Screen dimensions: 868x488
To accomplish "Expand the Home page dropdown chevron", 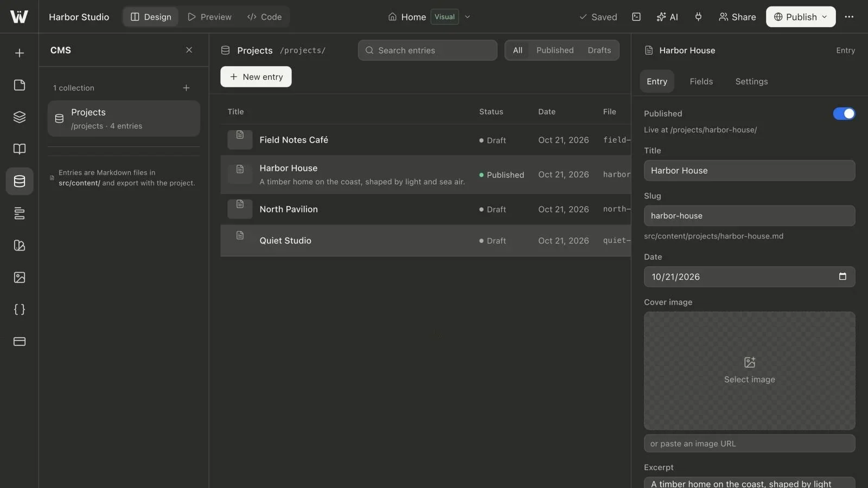I will pos(467,17).
